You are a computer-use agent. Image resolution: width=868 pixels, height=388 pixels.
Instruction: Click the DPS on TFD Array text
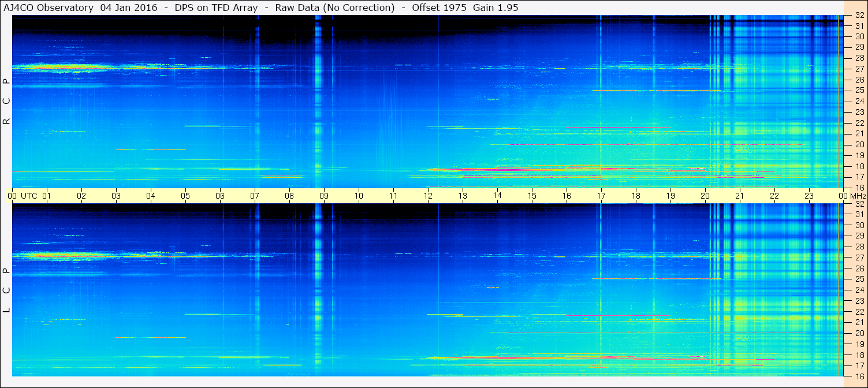216,8
